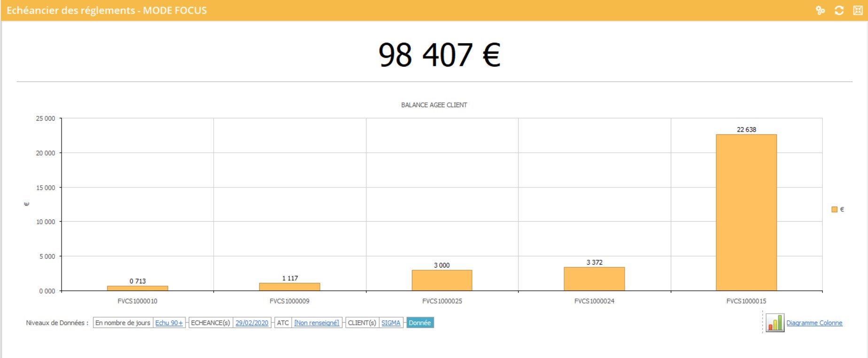Click the FVCS1000015 axis label
The width and height of the screenshot is (868, 358).
(746, 301)
